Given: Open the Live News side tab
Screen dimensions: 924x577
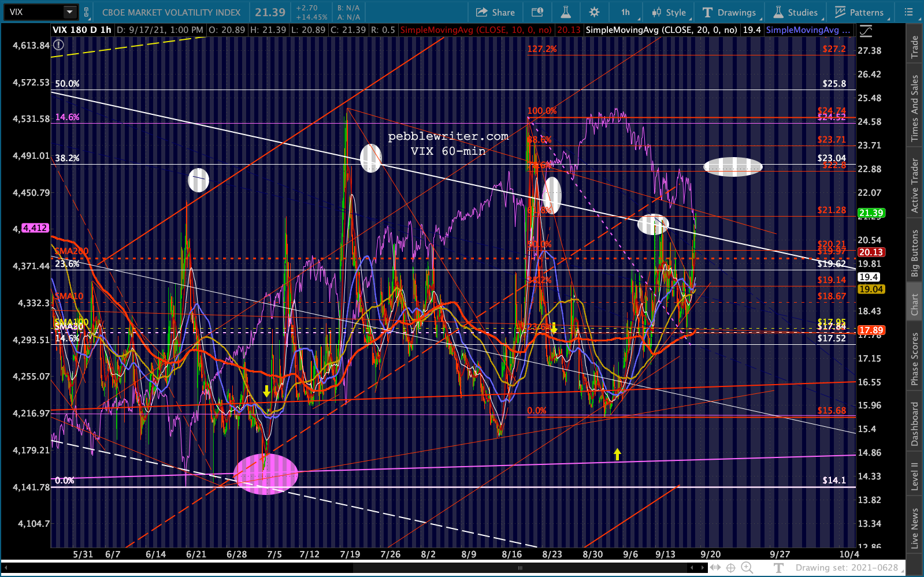Looking at the screenshot, I should [x=914, y=528].
